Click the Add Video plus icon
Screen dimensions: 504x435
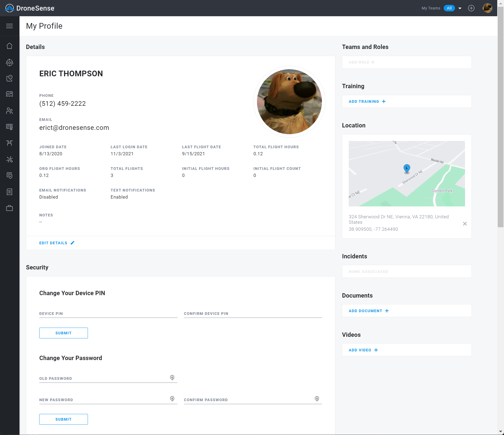click(x=376, y=350)
